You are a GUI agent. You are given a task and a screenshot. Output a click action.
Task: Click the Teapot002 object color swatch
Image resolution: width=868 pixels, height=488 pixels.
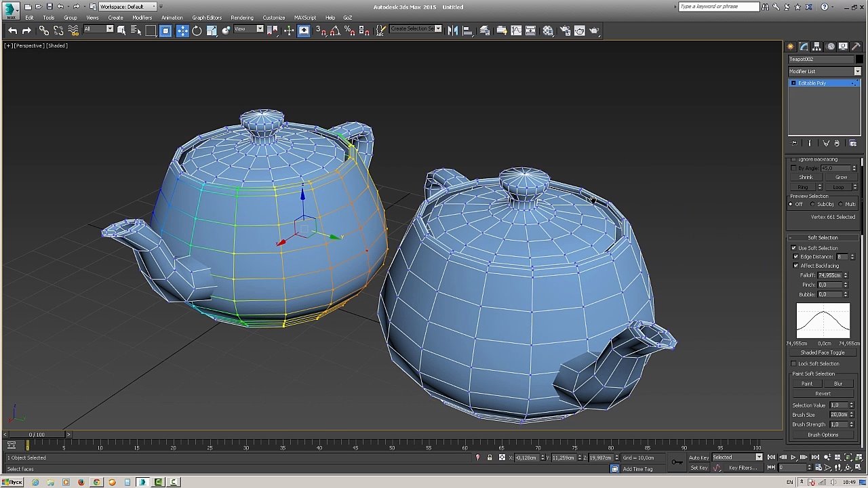coord(859,59)
